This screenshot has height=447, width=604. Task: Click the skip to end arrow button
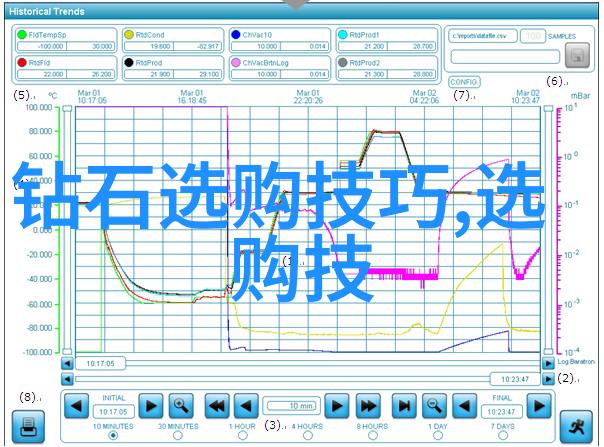tap(404, 405)
